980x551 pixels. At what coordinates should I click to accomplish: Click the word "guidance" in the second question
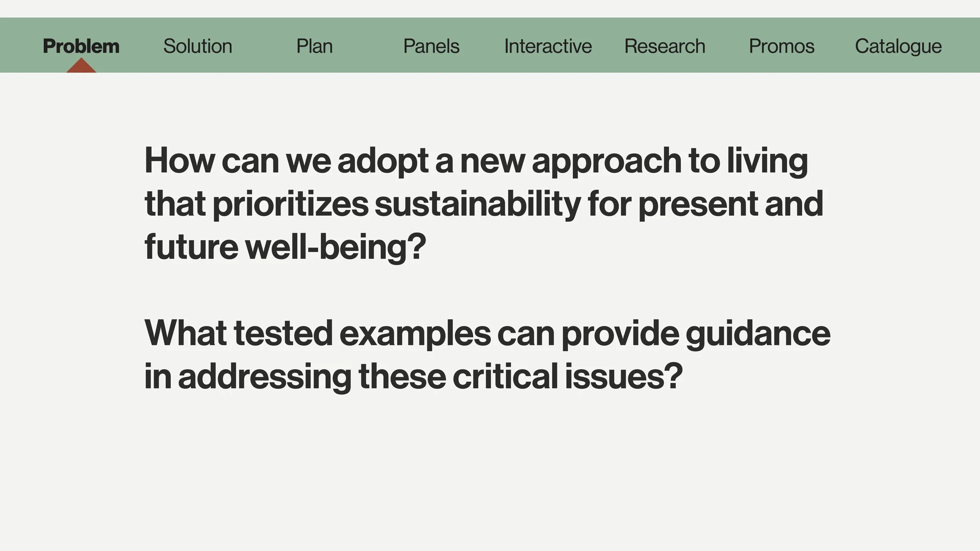(758, 334)
